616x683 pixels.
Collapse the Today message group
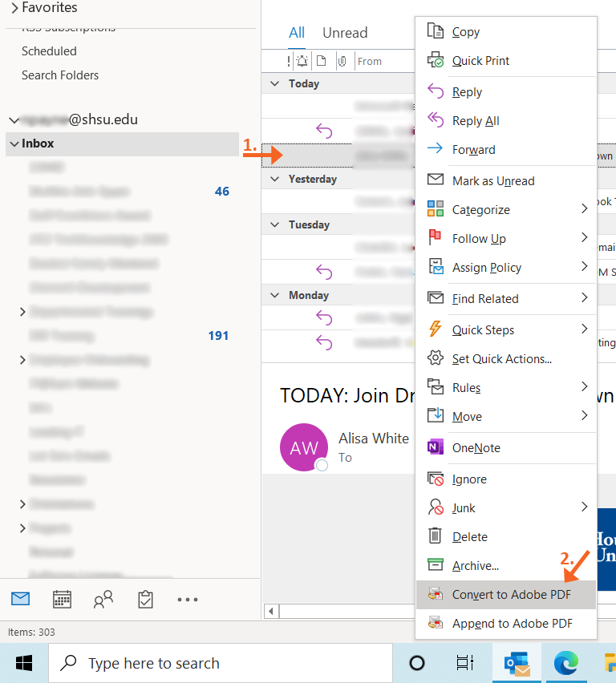[x=275, y=84]
